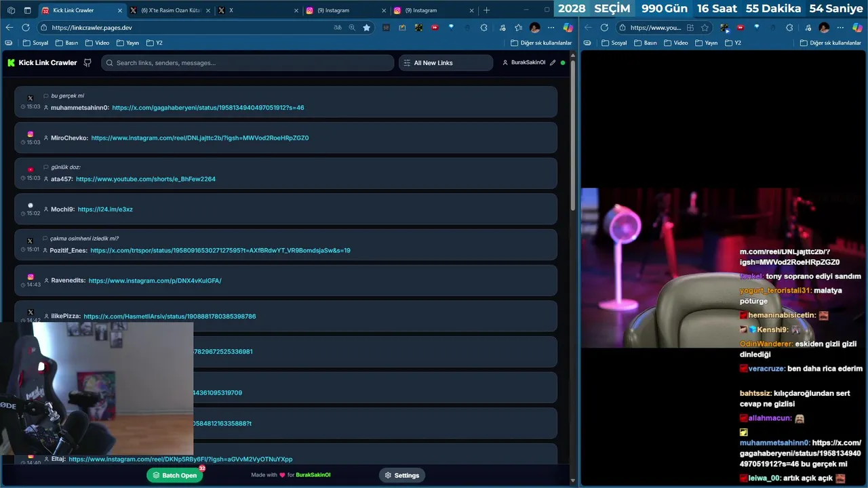Open the workspaces icon at top-left of tab bar
The height and width of the screenshot is (488, 868).
pyautogui.click(x=11, y=10)
